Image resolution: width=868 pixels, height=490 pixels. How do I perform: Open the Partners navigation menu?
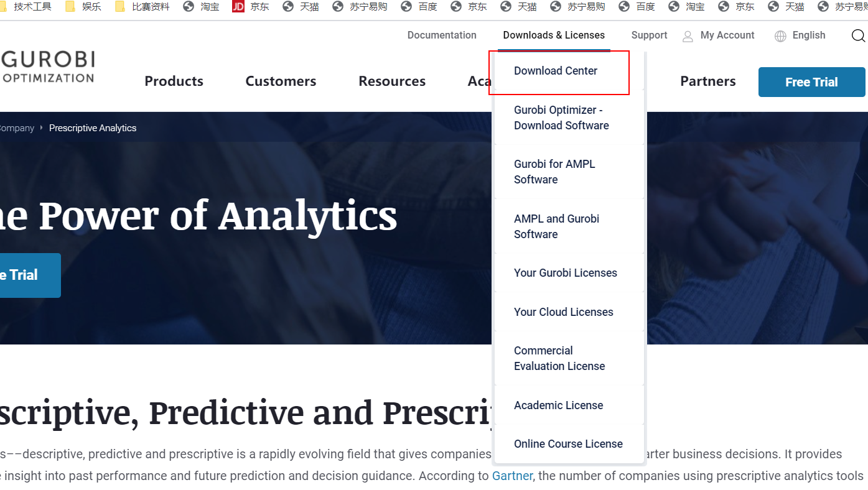pos(708,81)
